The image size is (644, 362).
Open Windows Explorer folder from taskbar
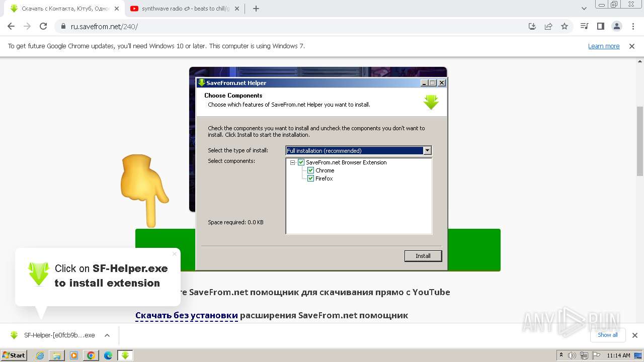click(57, 355)
